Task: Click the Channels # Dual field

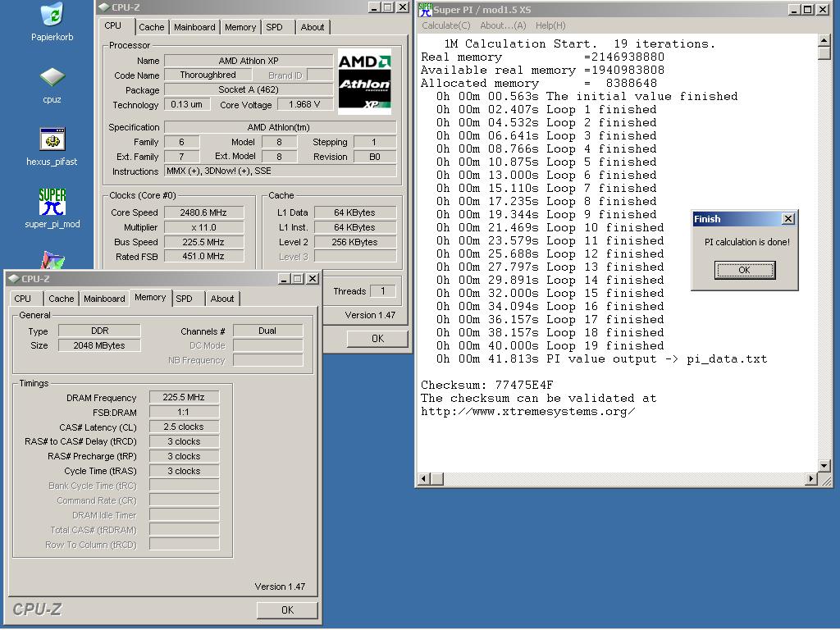Action: [x=267, y=331]
